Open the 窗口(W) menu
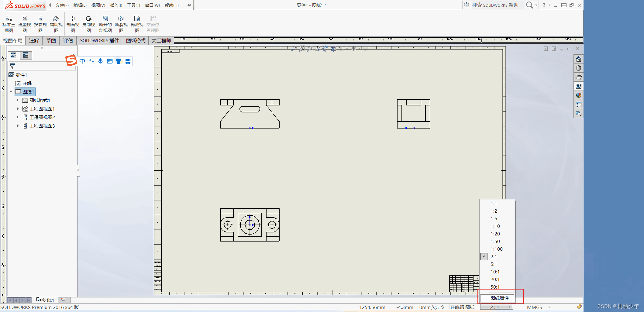The image size is (644, 312). pyautogui.click(x=152, y=5)
